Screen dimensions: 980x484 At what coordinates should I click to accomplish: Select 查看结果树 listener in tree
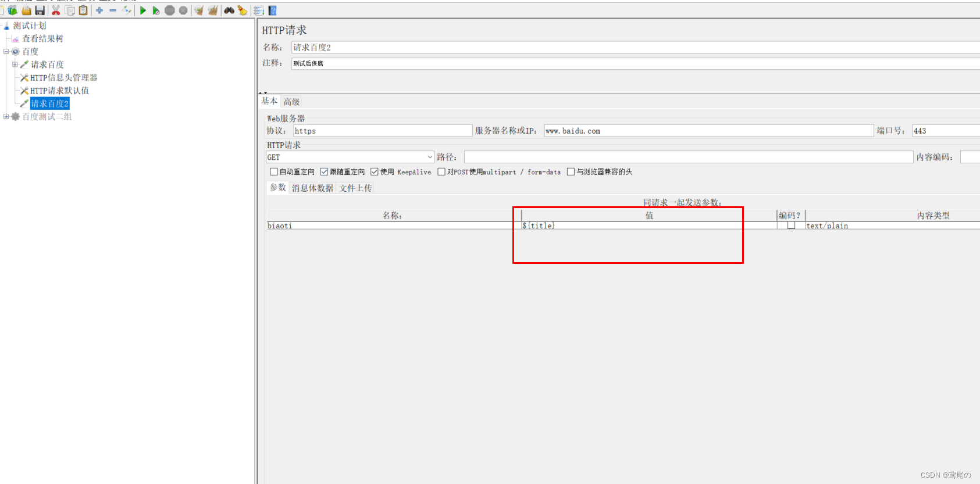coord(42,38)
